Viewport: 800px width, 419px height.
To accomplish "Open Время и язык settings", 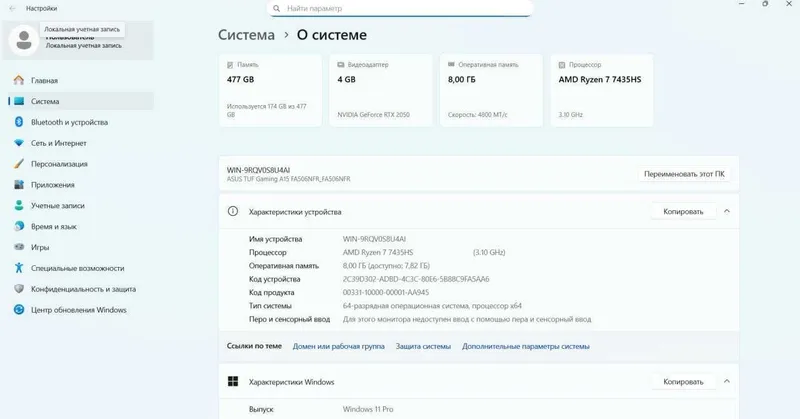I will [x=81, y=226].
